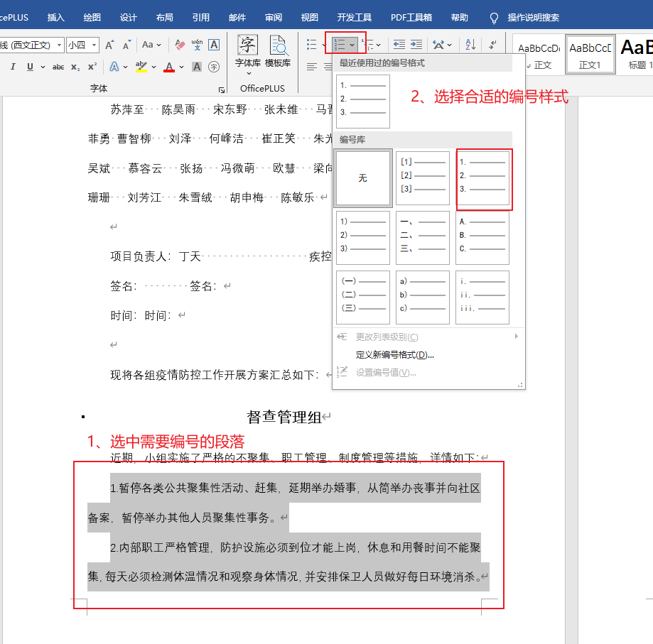Click the bullet list icon
This screenshot has height=644, width=653.
click(311, 45)
